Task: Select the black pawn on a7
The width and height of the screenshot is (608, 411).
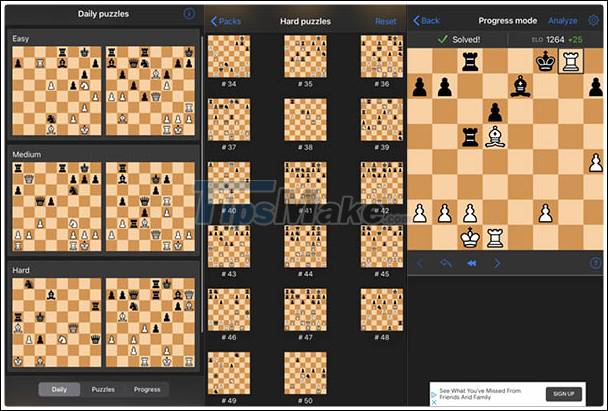Action: pos(420,86)
